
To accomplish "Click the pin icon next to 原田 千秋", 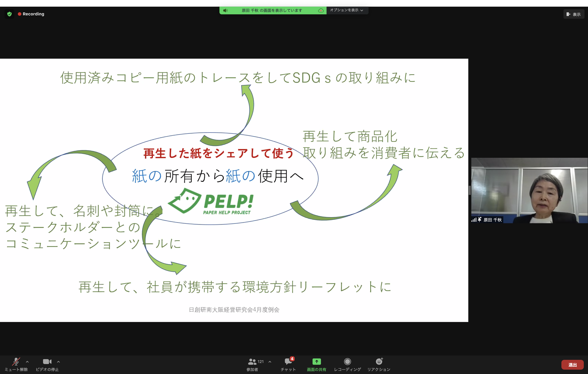I will (x=479, y=220).
